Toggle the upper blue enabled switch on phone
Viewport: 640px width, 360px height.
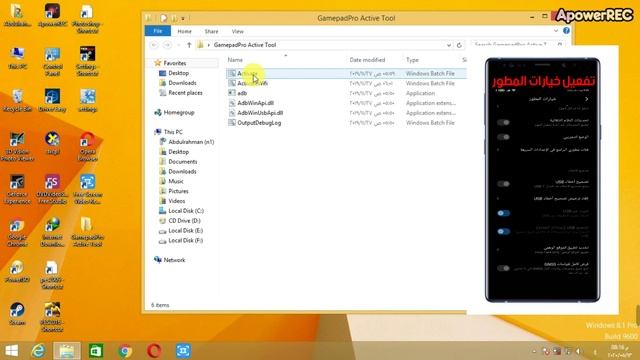click(503, 213)
